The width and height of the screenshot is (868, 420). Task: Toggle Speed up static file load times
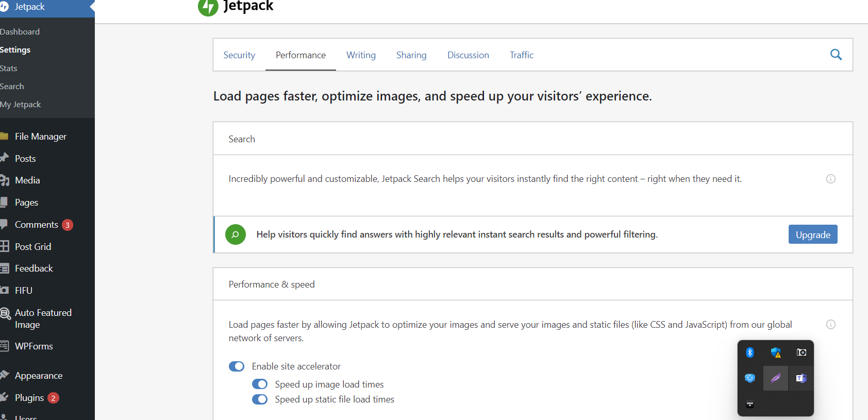(x=260, y=399)
